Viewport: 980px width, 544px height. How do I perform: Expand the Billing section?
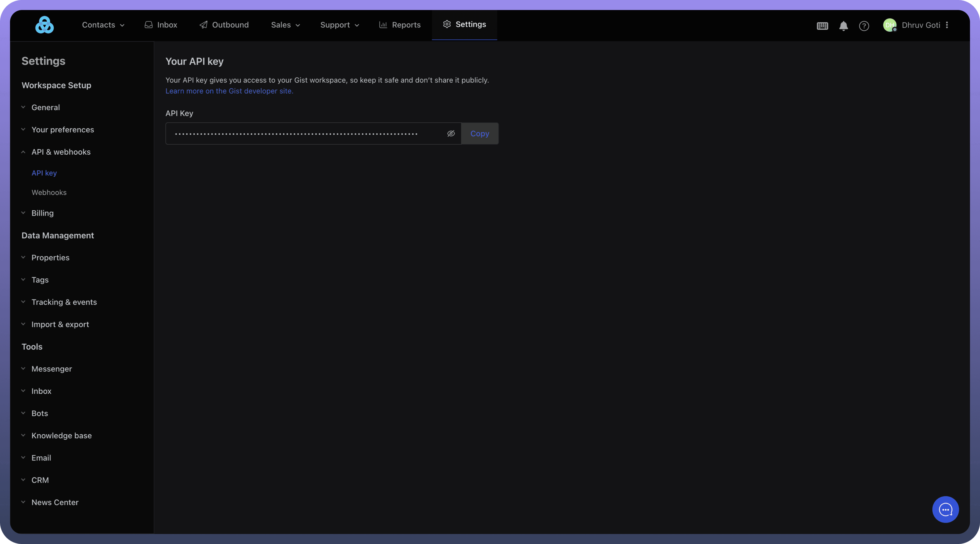point(42,213)
